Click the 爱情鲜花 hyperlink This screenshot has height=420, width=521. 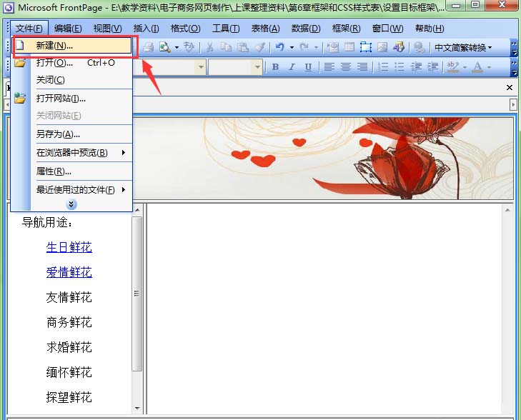(69, 272)
